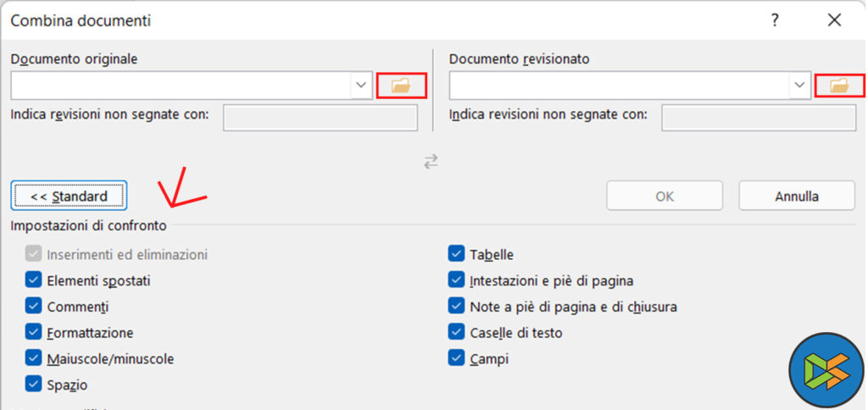Disable the Formattazione checkbox
This screenshot has height=410, width=868.
[x=34, y=333]
